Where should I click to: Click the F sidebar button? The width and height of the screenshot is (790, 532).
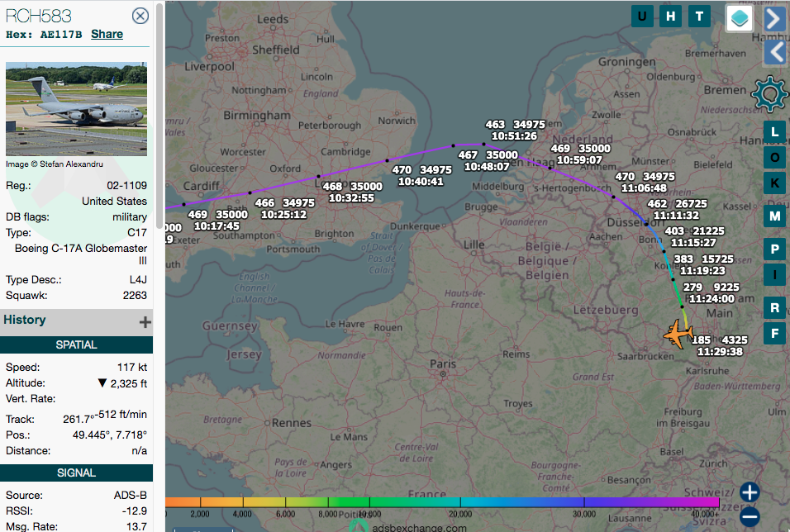click(774, 334)
